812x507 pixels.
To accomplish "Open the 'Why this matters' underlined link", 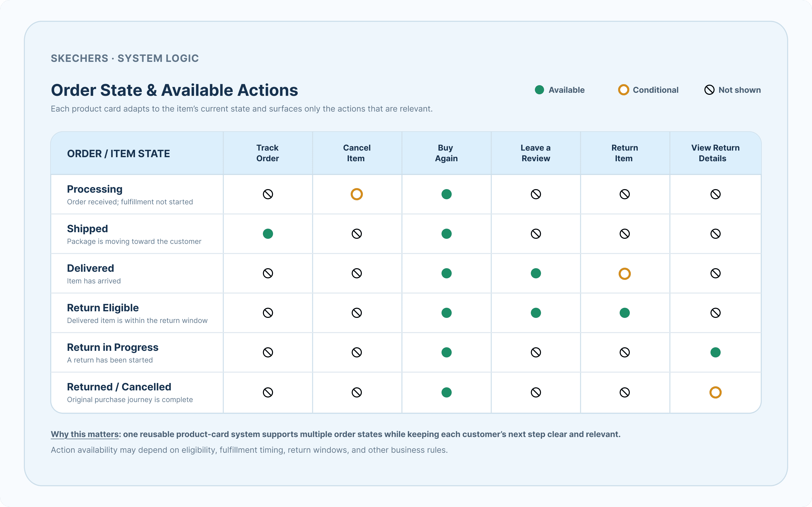I will pyautogui.click(x=85, y=434).
